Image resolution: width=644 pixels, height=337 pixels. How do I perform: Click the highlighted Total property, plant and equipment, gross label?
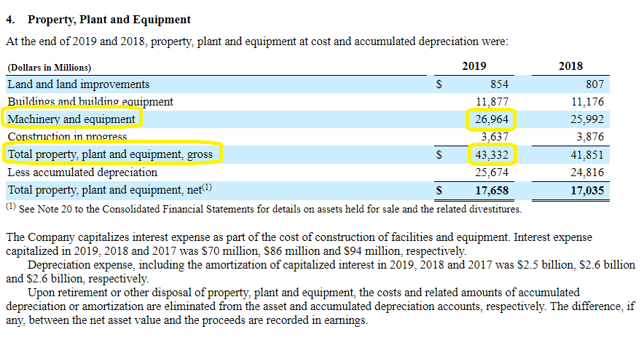[111, 154]
